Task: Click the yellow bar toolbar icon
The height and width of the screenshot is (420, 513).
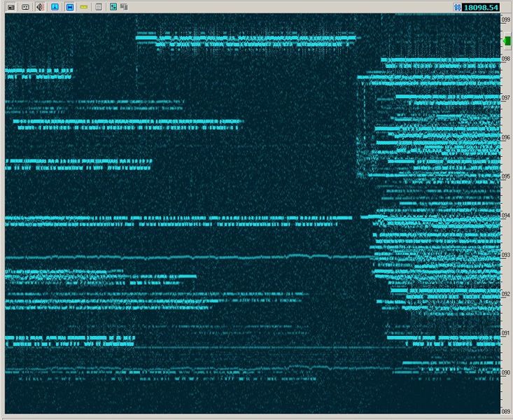Action: coord(84,7)
